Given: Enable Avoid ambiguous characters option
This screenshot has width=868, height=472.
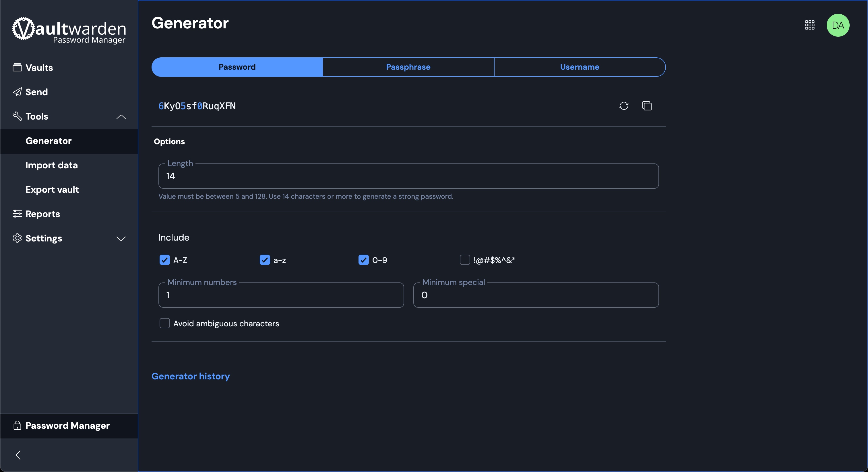Looking at the screenshot, I should 164,323.
